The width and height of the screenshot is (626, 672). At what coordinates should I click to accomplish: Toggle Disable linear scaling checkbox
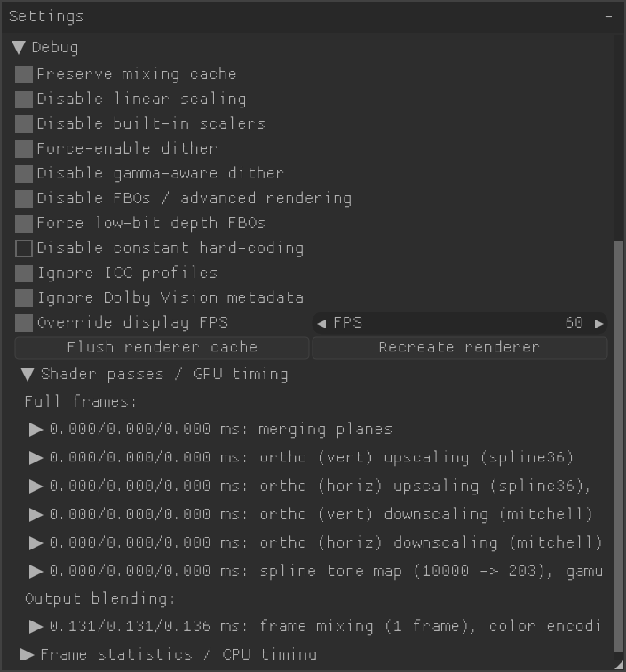(24, 99)
